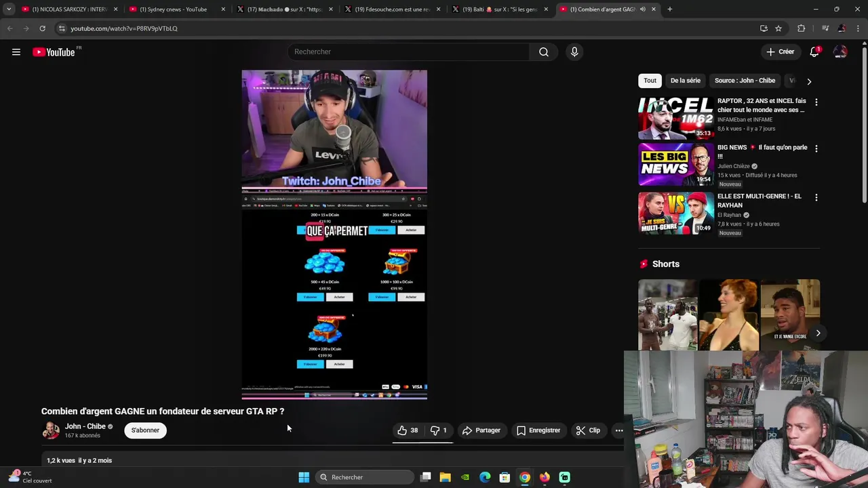Click the Chrome address bar URL
The height and width of the screenshot is (488, 868).
(124, 28)
